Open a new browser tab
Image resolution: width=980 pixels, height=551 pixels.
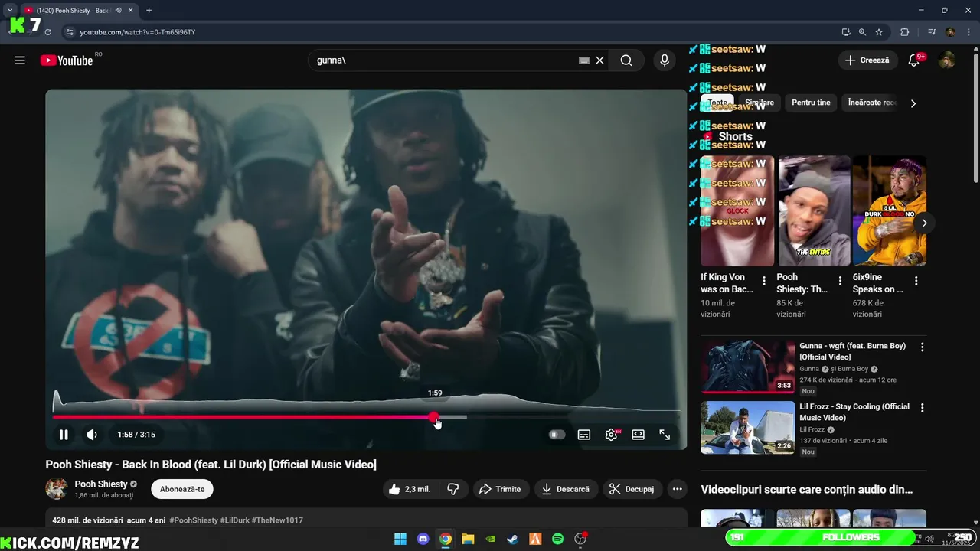[x=149, y=11]
